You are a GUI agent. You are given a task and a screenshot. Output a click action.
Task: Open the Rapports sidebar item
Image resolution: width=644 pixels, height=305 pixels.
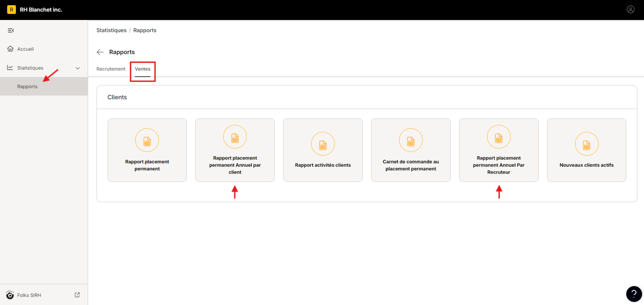[x=44, y=86]
